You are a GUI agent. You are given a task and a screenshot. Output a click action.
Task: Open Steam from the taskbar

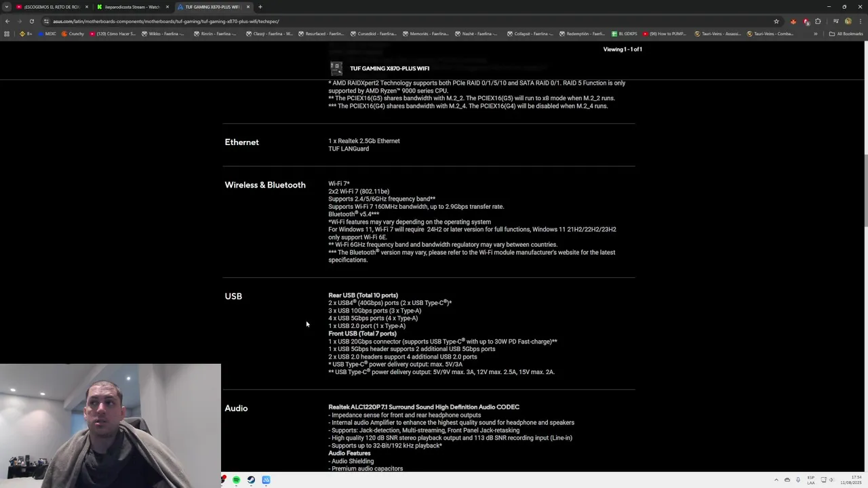(x=251, y=480)
